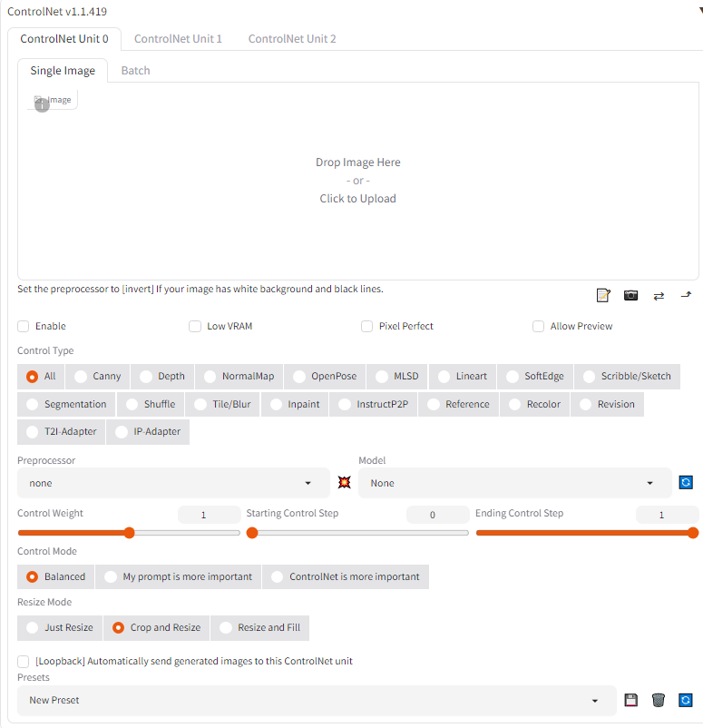Enable the Low VRAM option
This screenshot has width=703, height=728.
click(195, 327)
